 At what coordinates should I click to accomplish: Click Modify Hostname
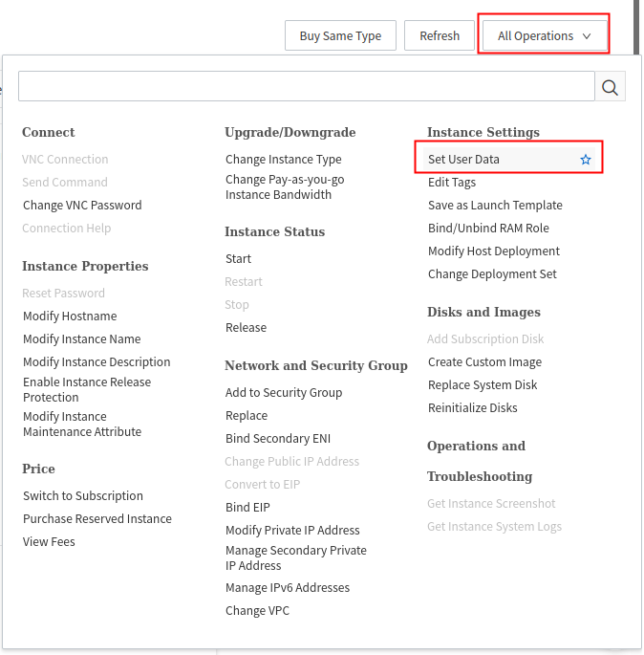70,317
